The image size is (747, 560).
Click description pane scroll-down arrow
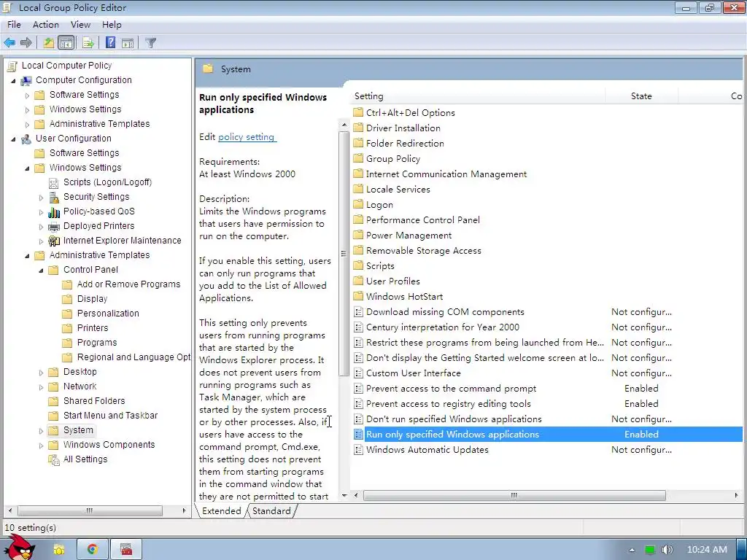(344, 496)
